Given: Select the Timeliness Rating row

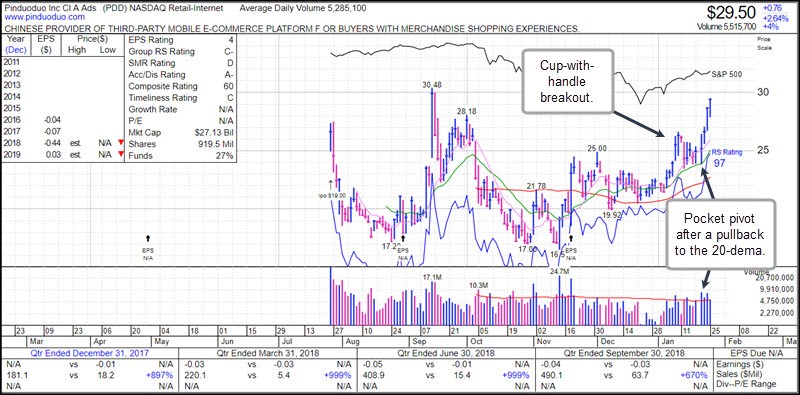Looking at the screenshot, I should (181, 98).
